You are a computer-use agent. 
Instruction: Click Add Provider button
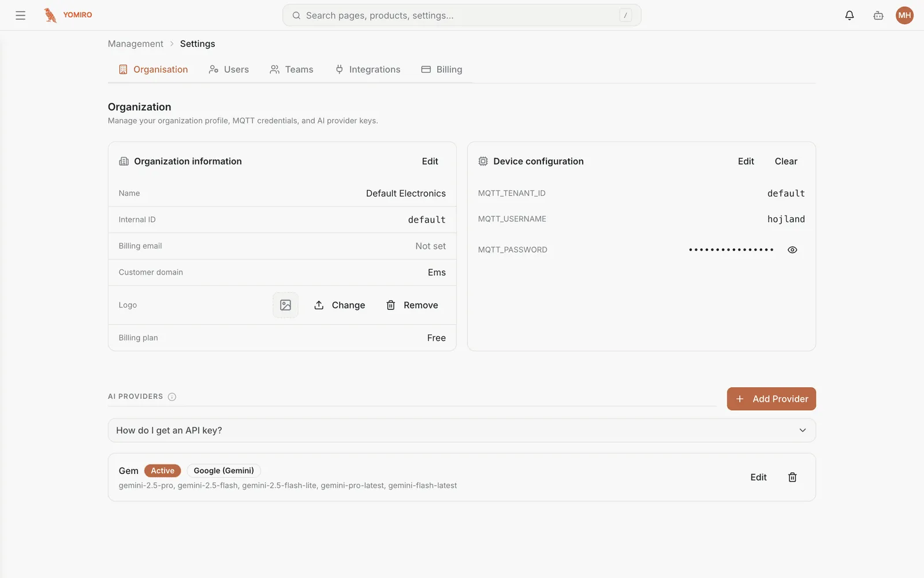pos(771,399)
